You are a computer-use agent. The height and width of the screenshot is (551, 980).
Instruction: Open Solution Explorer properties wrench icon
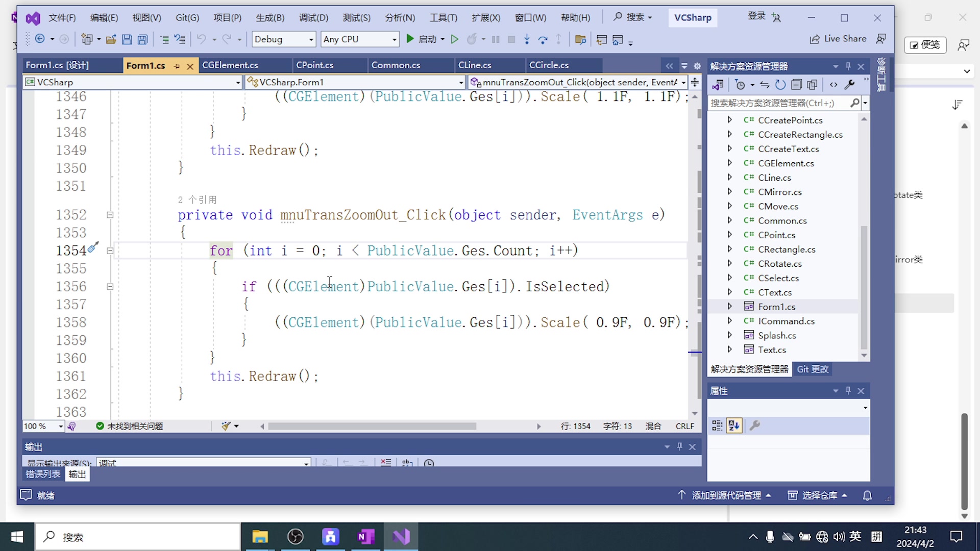click(x=850, y=85)
